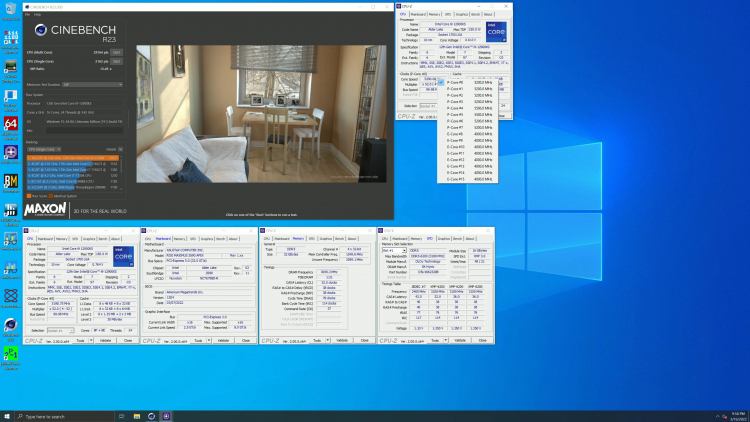Image resolution: width=750 pixels, height=422 pixels.
Task: Open the Windows Start menu
Action: [x=6, y=415]
